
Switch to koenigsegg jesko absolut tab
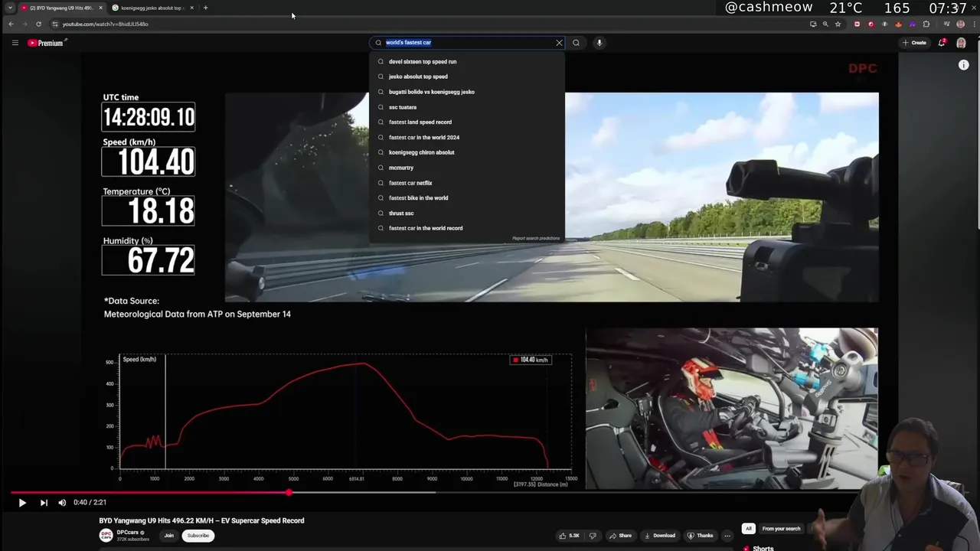pyautogui.click(x=152, y=8)
